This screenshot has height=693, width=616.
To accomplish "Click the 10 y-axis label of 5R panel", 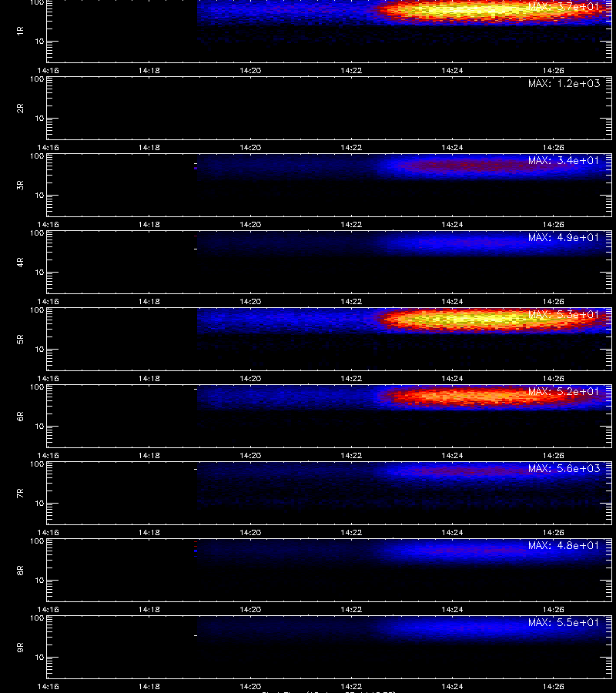I will 40,349.
